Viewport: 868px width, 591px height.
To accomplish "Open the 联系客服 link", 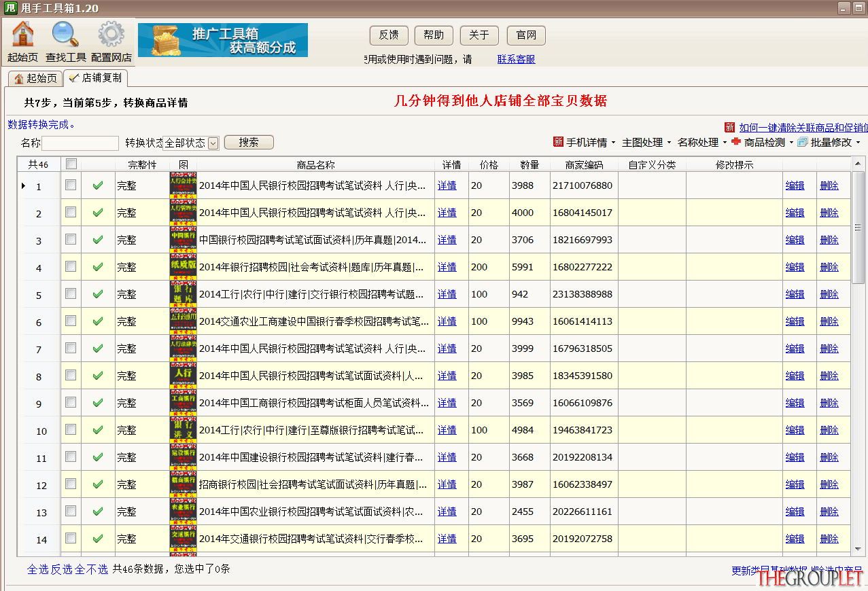I will 516,59.
